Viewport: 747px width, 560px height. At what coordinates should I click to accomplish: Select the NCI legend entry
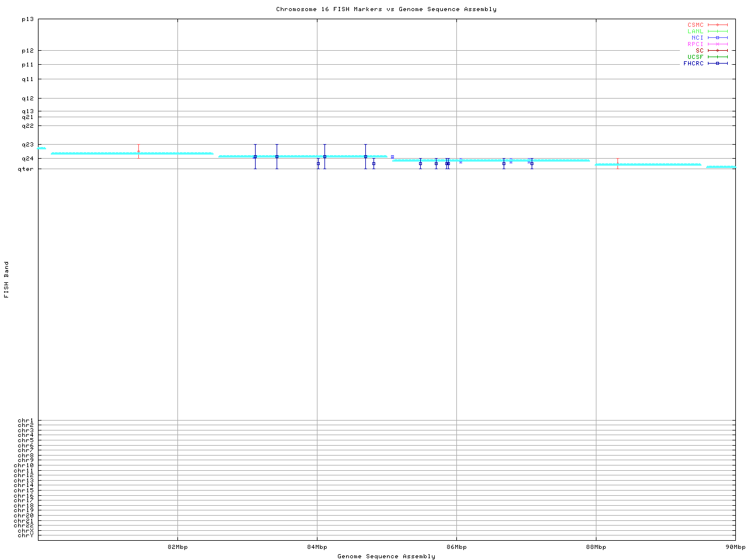coord(709,37)
